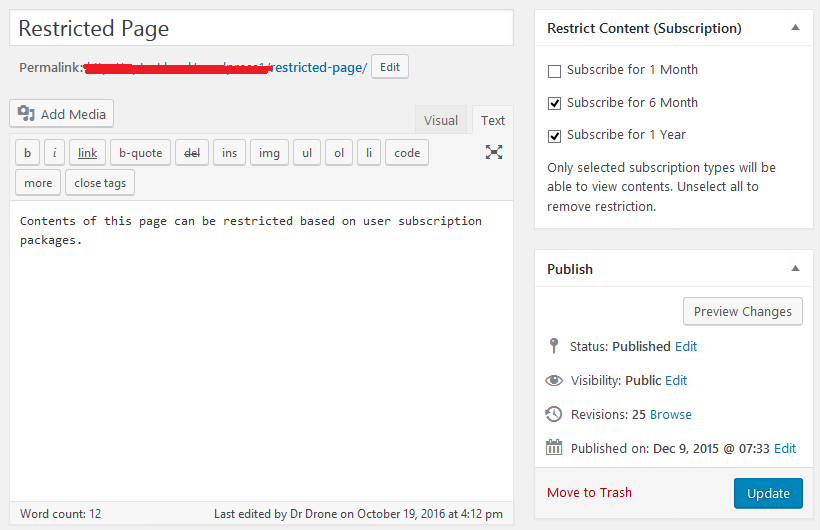The height and width of the screenshot is (530, 821).
Task: Collapse the Publish panel
Action: click(x=795, y=269)
